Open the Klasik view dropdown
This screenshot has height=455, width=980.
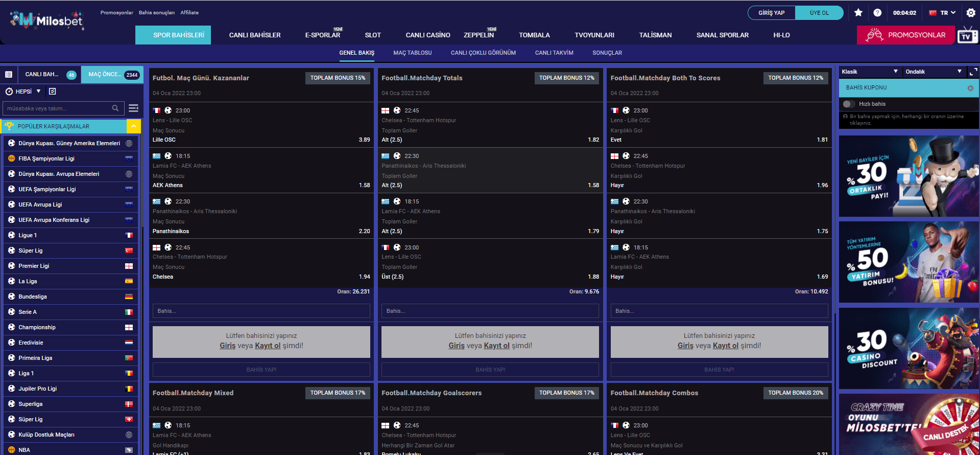[x=869, y=72]
